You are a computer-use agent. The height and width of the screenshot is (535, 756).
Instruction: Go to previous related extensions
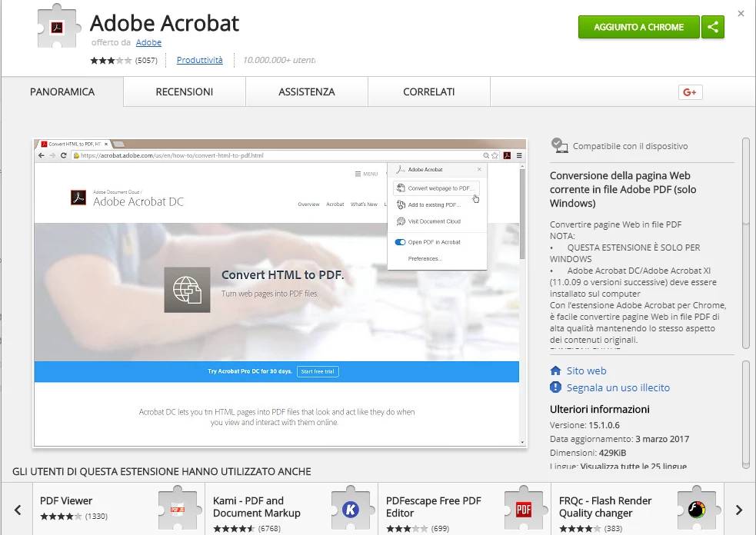coord(18,510)
